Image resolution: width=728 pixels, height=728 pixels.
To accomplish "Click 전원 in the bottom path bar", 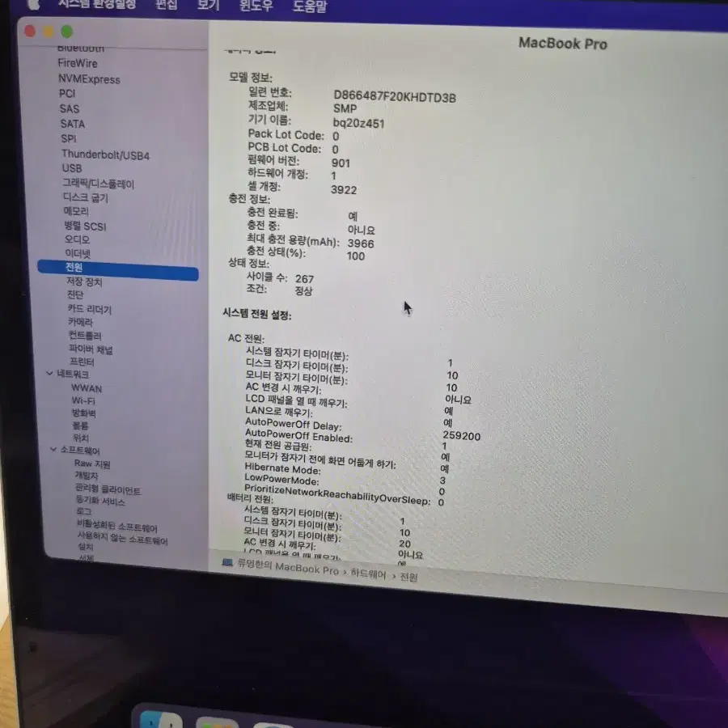I will tap(408, 577).
